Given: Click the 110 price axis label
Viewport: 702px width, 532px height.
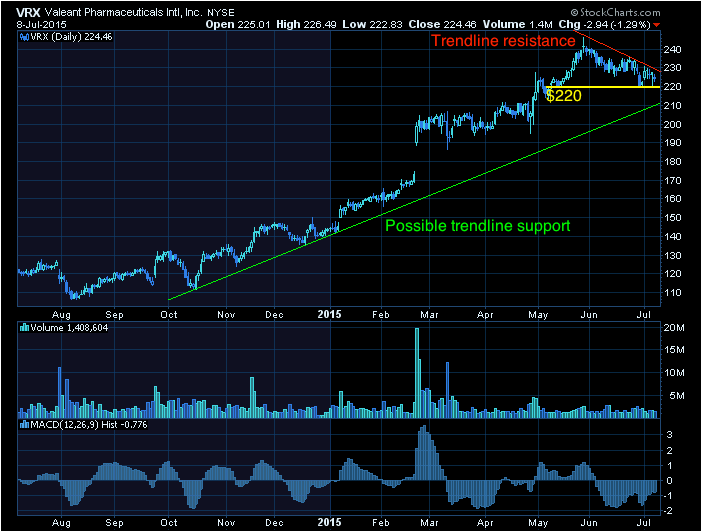Looking at the screenshot, I should (672, 292).
